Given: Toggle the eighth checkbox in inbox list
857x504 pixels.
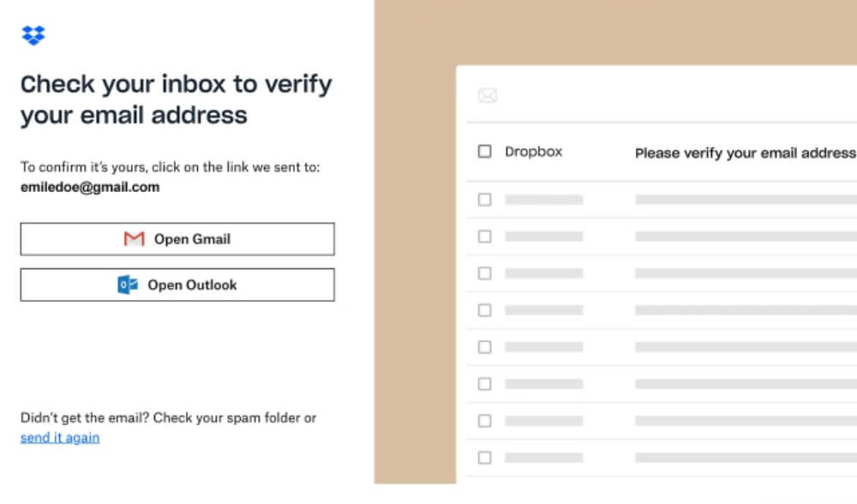Looking at the screenshot, I should pos(485,421).
